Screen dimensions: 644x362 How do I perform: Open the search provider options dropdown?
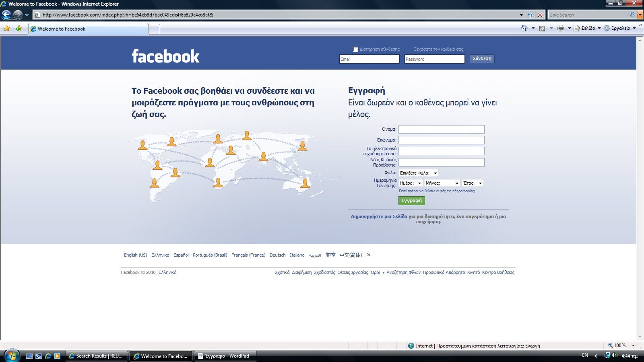click(x=640, y=15)
